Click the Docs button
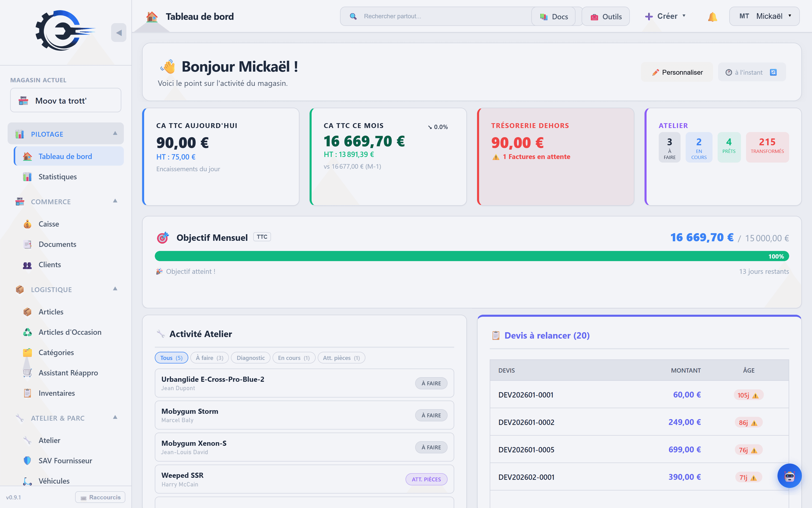Image resolution: width=812 pixels, height=508 pixels. click(x=554, y=17)
